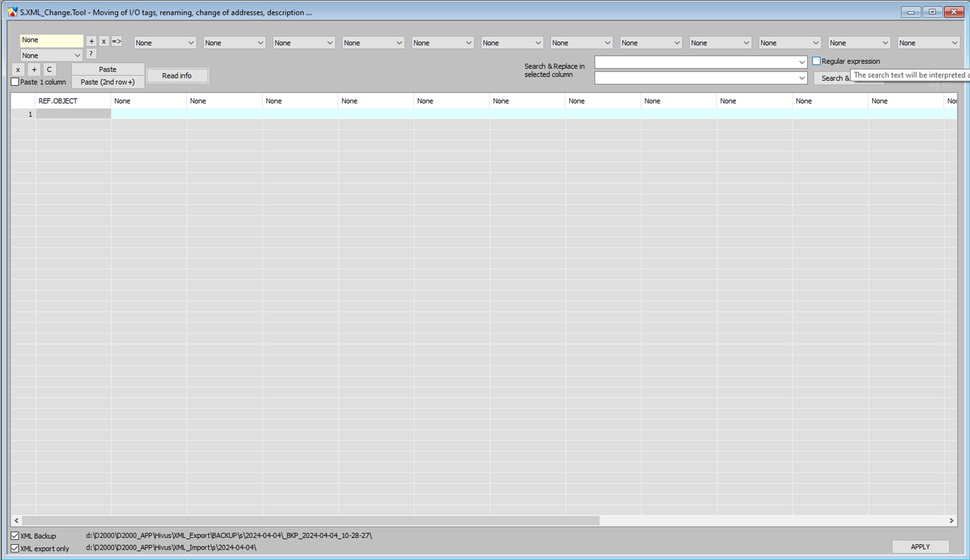The width and height of the screenshot is (970, 560).
Task: Expand the upper Search & Replace combo box
Action: pyautogui.click(x=801, y=62)
